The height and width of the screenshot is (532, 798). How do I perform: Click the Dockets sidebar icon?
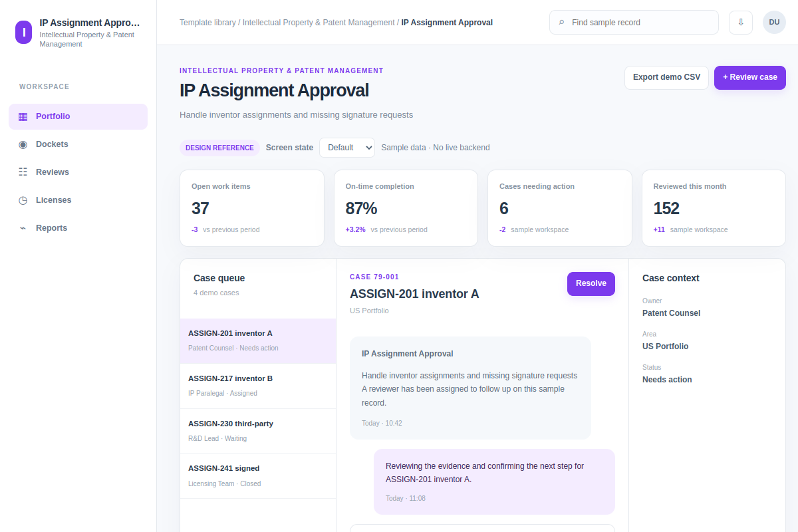click(x=23, y=144)
